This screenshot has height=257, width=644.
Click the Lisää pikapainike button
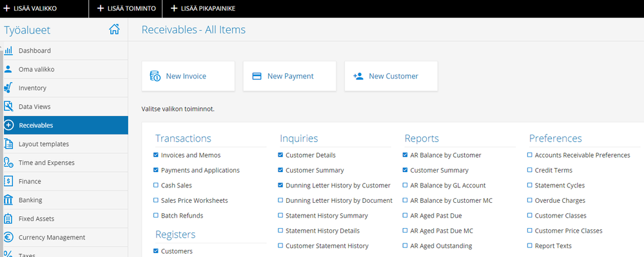pyautogui.click(x=203, y=8)
